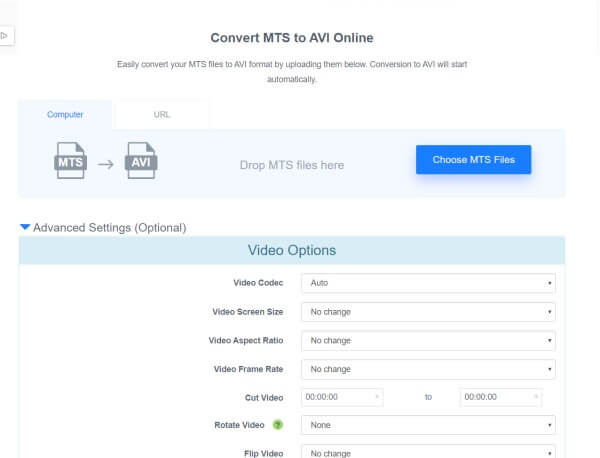This screenshot has width=600, height=458.
Task: Click the play icon tab at left edge
Action: [x=5, y=36]
